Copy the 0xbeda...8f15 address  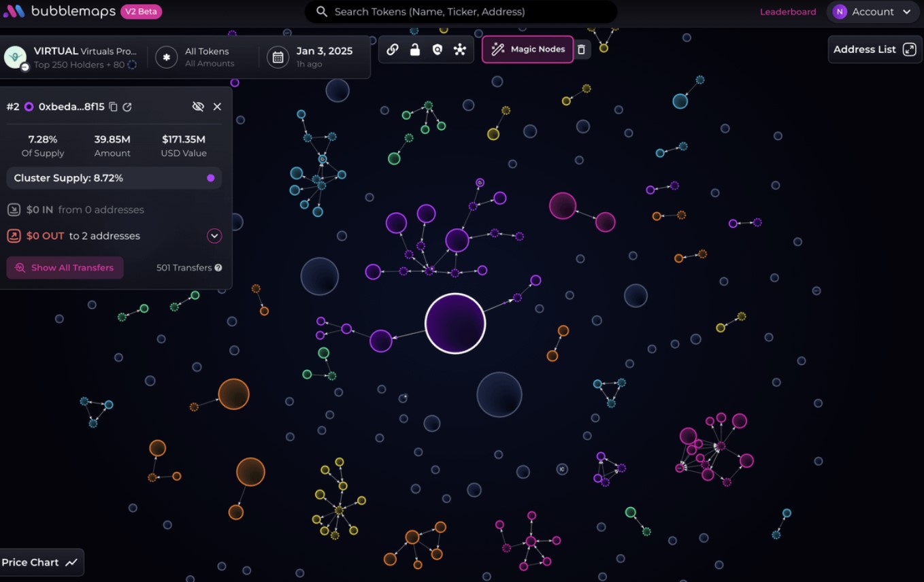[114, 107]
